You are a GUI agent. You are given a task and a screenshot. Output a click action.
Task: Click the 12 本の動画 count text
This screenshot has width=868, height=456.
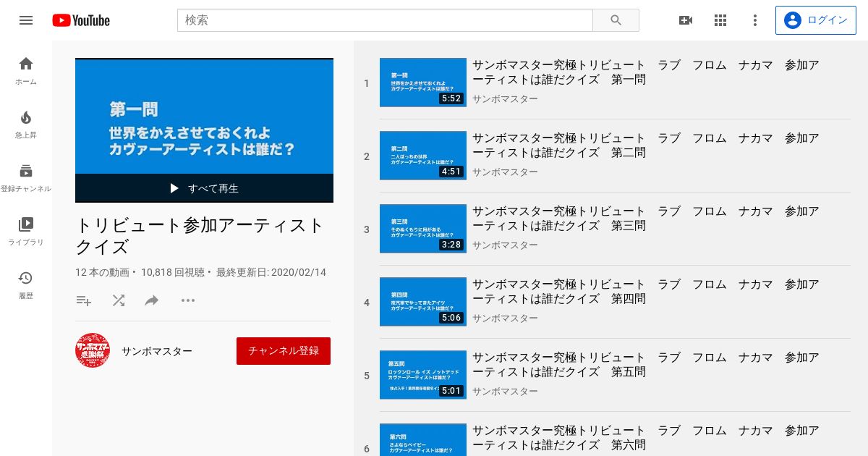(x=102, y=273)
